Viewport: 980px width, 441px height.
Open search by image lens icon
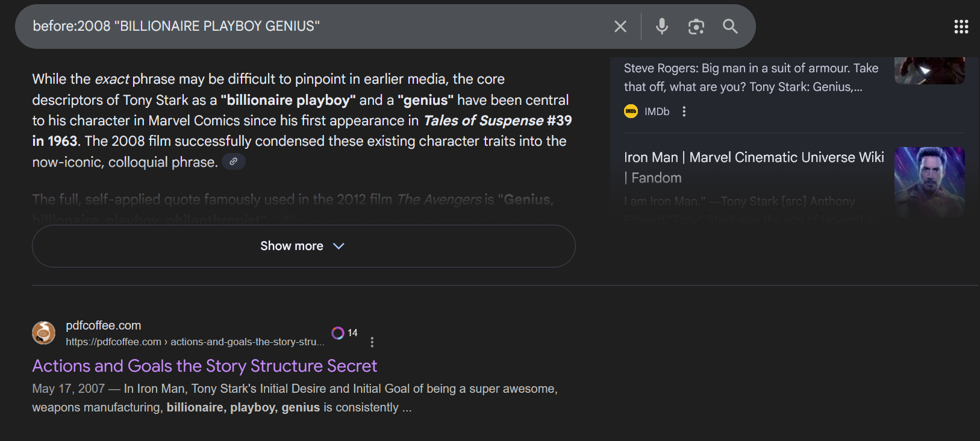tap(696, 27)
